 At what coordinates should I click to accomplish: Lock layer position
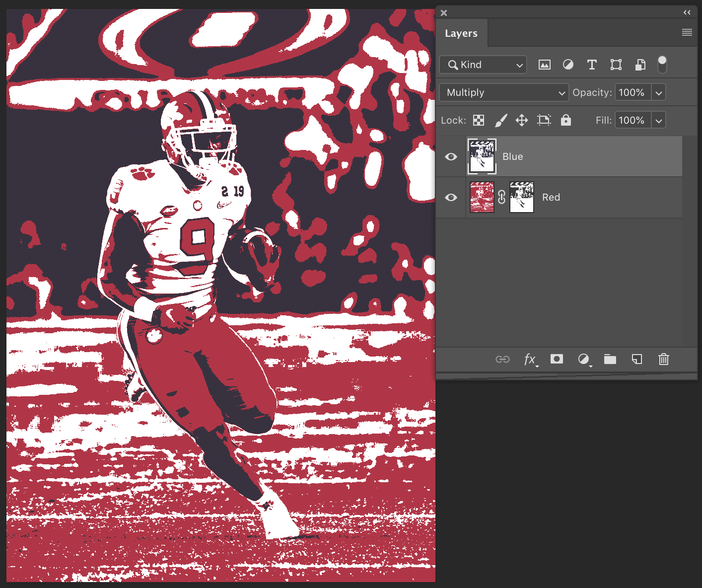click(x=522, y=120)
